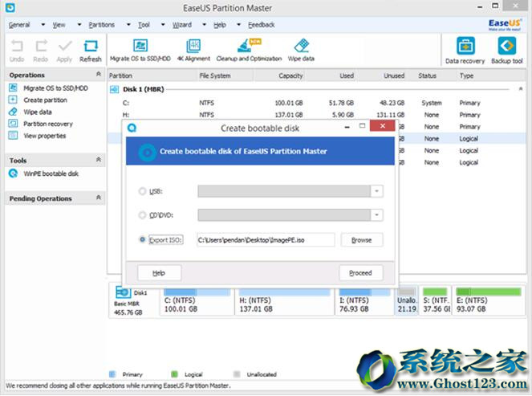Open Migrate OS to SSD/HDD toolbar icon
The image size is (532, 396).
(140, 46)
